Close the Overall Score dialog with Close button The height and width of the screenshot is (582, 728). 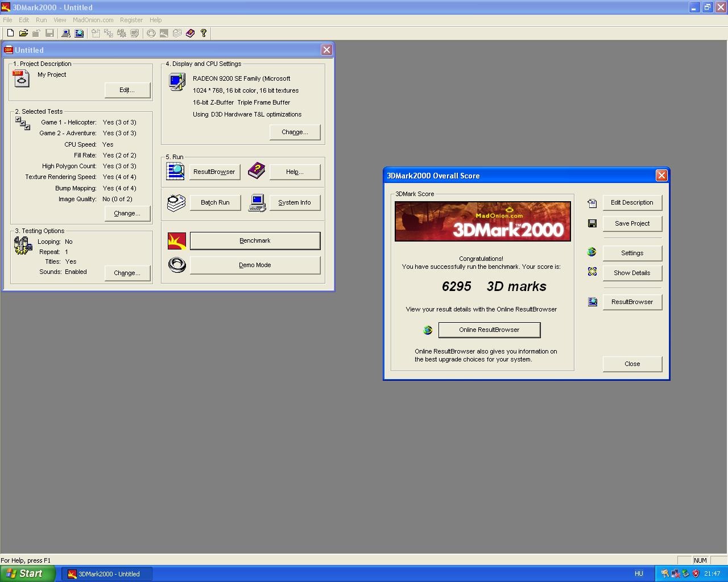point(632,364)
